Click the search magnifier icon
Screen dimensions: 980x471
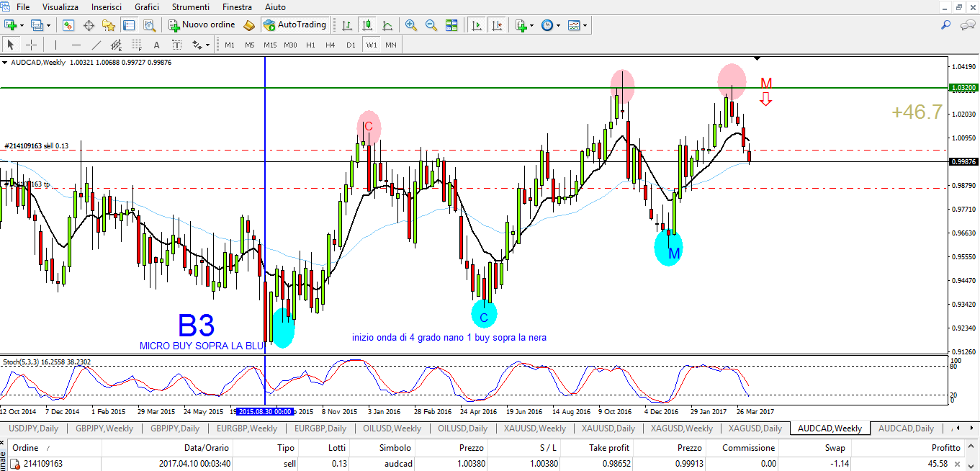[x=946, y=25]
